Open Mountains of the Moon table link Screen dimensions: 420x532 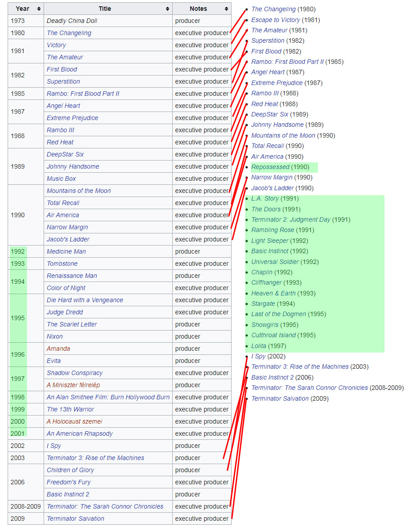click(79, 191)
